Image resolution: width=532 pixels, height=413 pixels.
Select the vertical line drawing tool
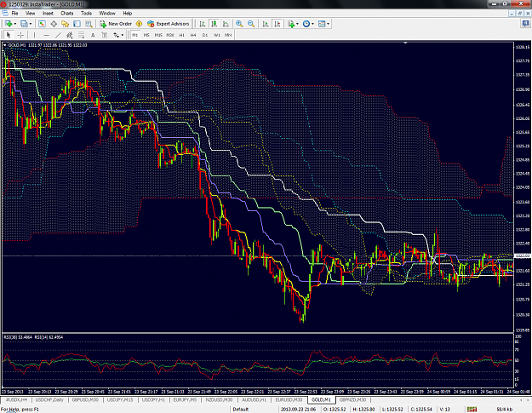coord(34,35)
